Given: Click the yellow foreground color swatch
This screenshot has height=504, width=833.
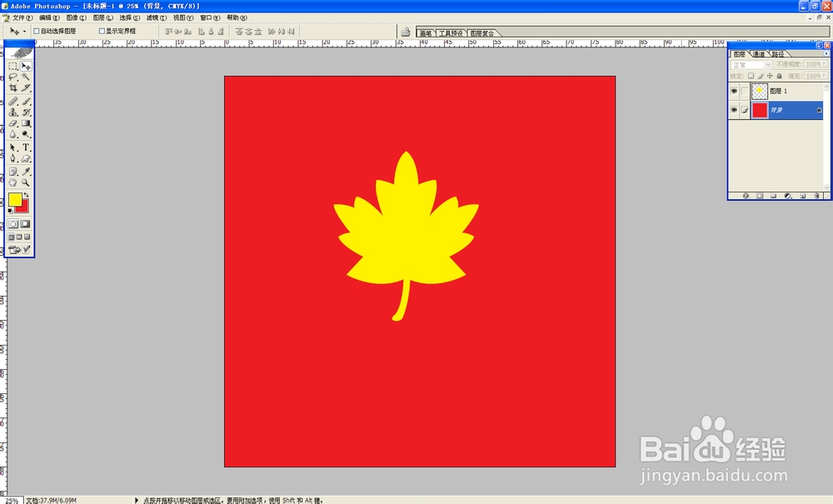Looking at the screenshot, I should [x=14, y=199].
